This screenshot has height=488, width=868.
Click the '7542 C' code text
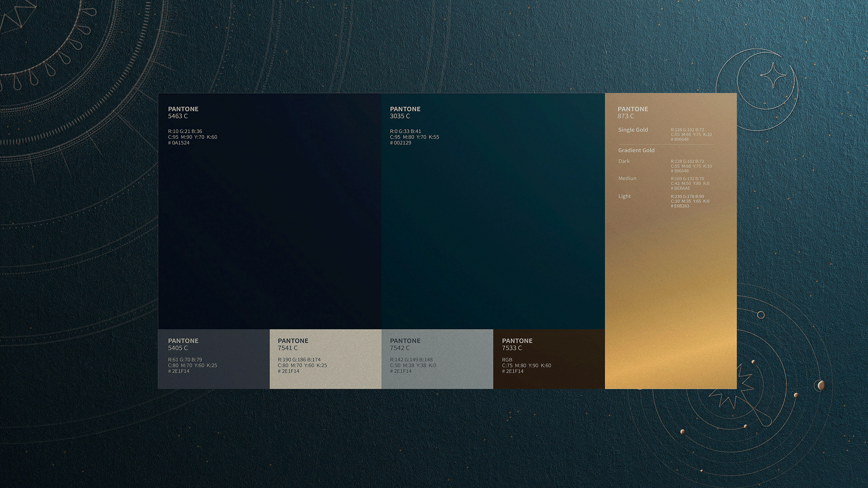[400, 348]
